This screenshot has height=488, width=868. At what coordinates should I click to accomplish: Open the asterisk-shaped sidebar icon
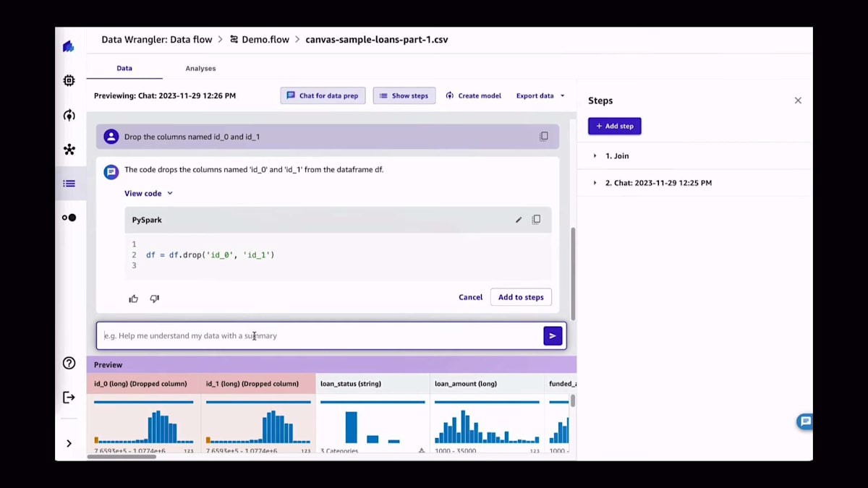[x=69, y=150]
